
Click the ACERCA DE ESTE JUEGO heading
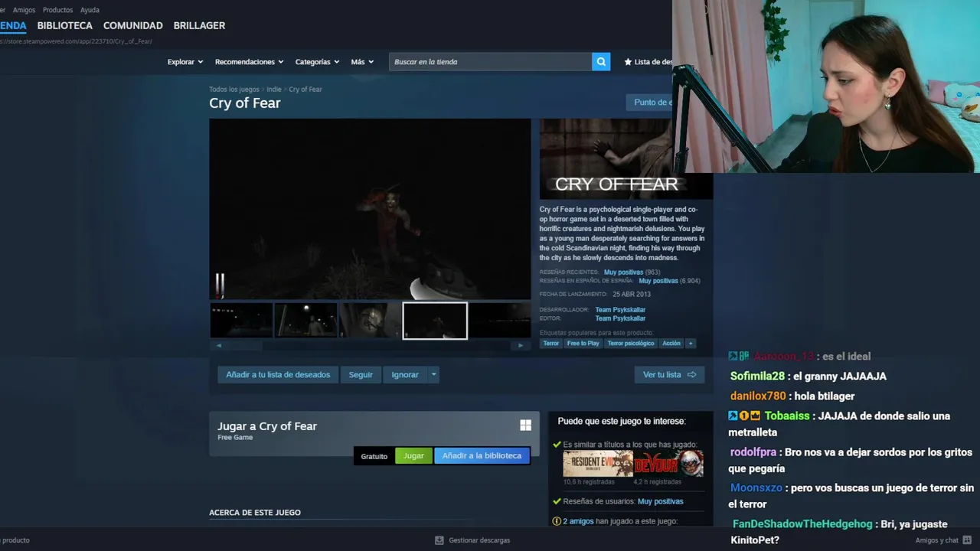pos(255,513)
